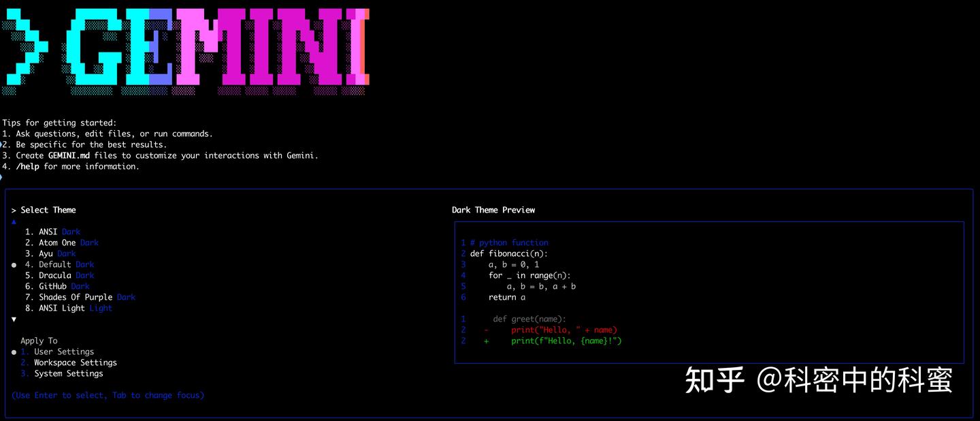Click the down scroll arrow below ANSI Light
The image size is (980, 421).
coord(14,317)
